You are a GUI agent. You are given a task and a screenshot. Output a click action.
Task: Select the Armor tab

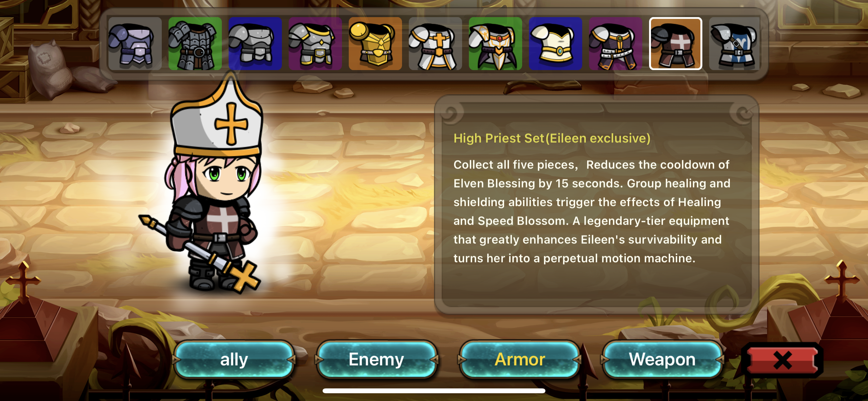click(x=519, y=359)
